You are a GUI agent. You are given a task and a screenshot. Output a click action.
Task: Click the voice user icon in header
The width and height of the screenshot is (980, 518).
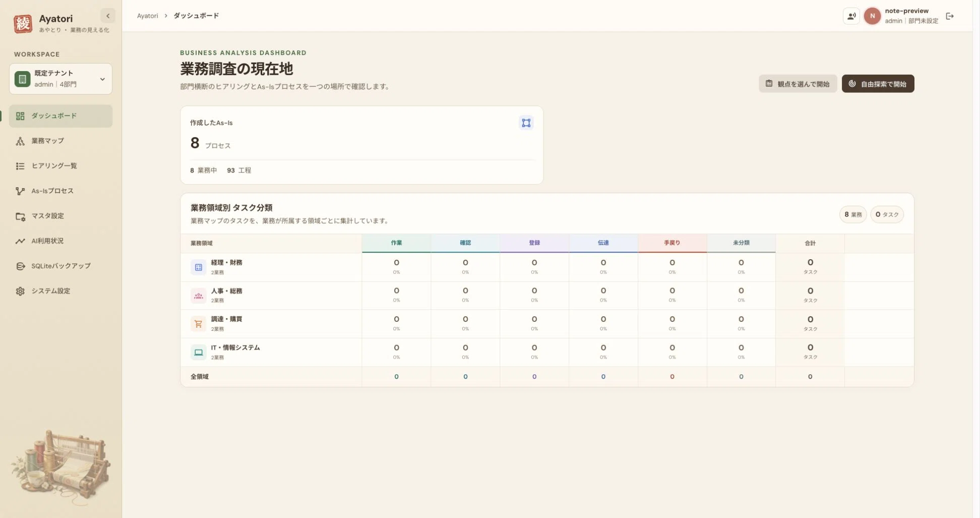851,16
